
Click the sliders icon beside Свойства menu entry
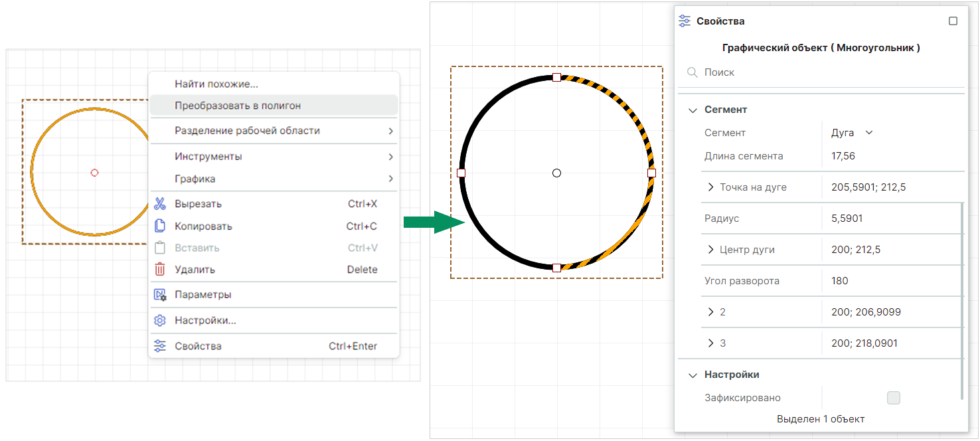159,346
